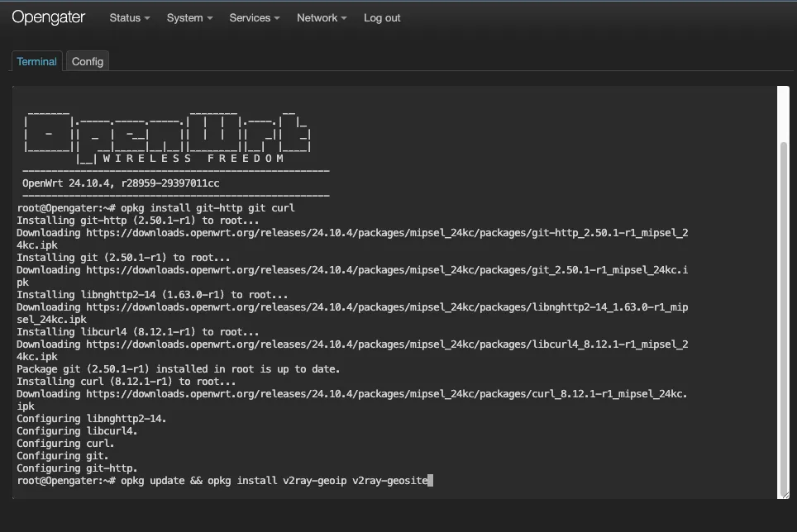Click 'Configuring libcurl4.' line
This screenshot has height=532, width=797.
pyautogui.click(x=77, y=431)
